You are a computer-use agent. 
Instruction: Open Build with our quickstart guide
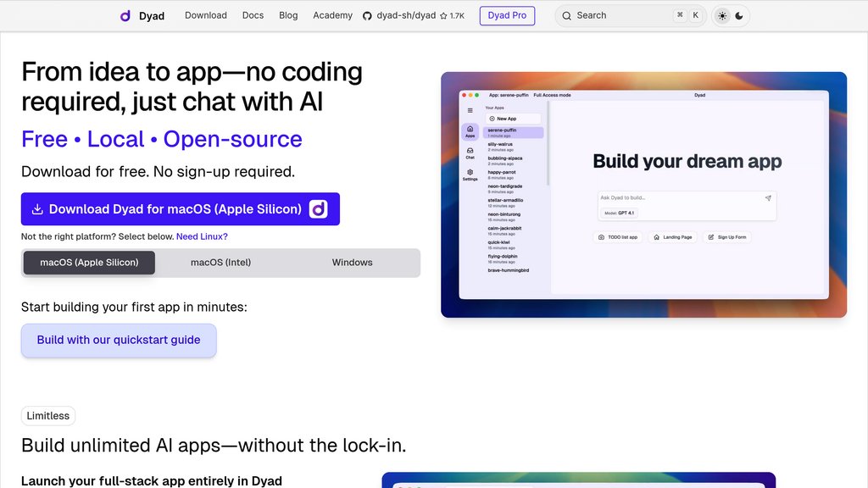[x=119, y=340]
